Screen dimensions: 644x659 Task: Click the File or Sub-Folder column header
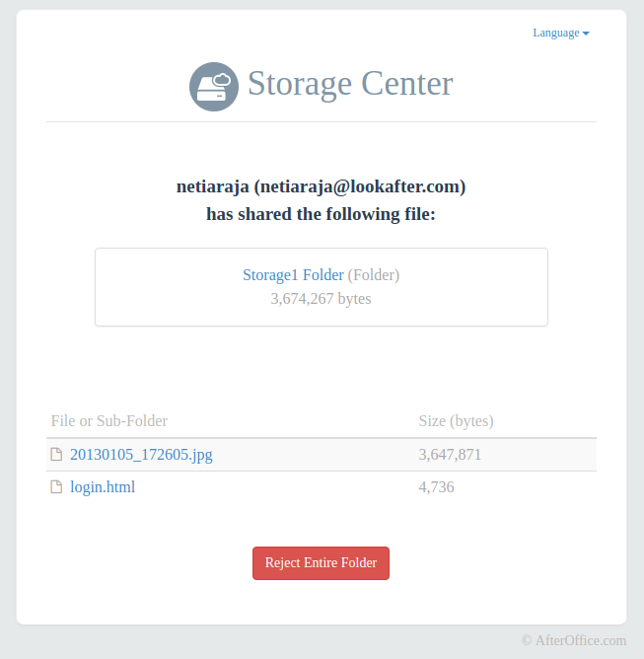[x=109, y=421]
